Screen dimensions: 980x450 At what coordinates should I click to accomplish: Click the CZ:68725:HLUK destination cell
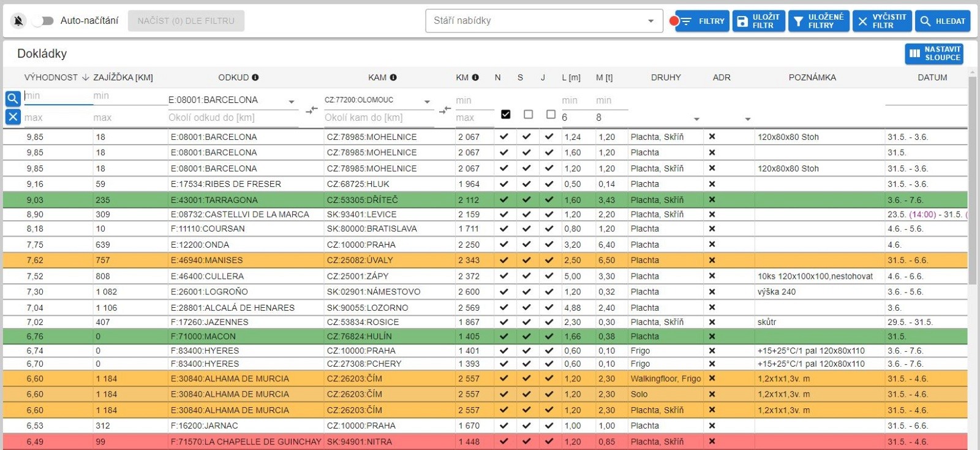click(390, 184)
